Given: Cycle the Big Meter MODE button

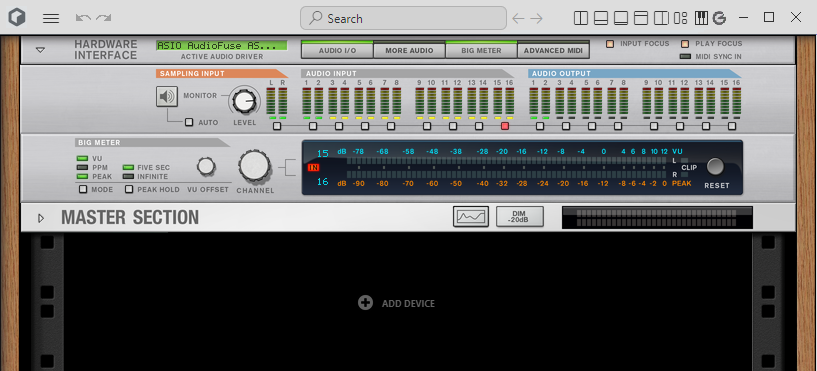Looking at the screenshot, I should pyautogui.click(x=83, y=189).
